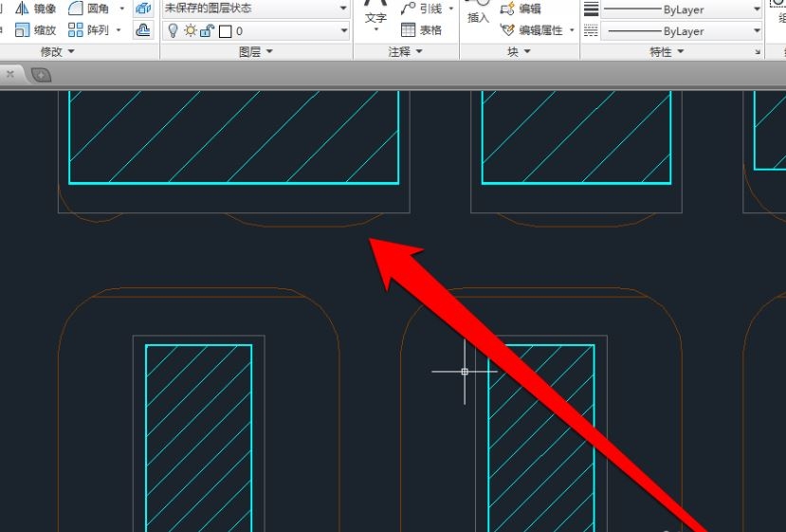
Task: Expand the 块 panel
Action: [x=519, y=51]
